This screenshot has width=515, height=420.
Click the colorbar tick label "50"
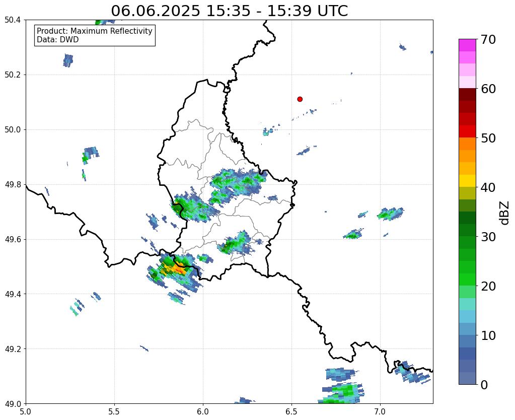(488, 138)
